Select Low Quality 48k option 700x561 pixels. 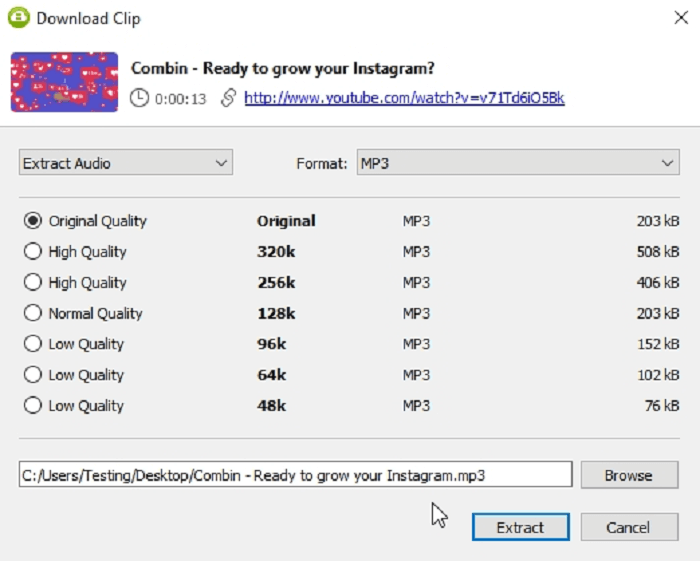click(x=33, y=406)
